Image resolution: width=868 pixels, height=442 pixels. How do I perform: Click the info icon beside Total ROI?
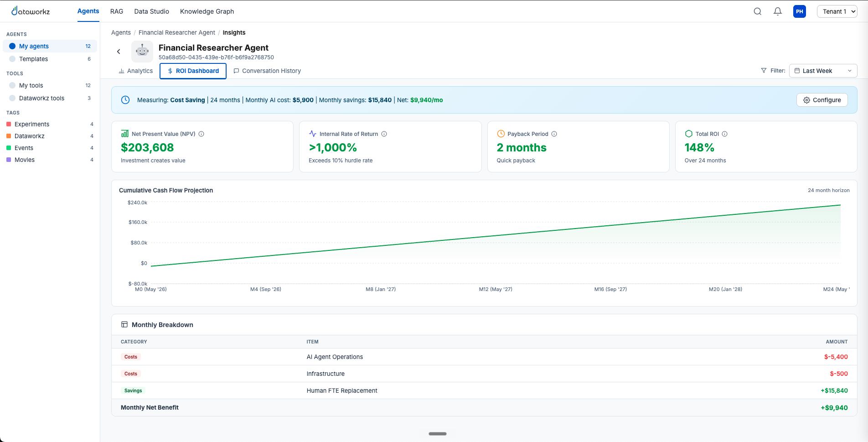point(725,134)
